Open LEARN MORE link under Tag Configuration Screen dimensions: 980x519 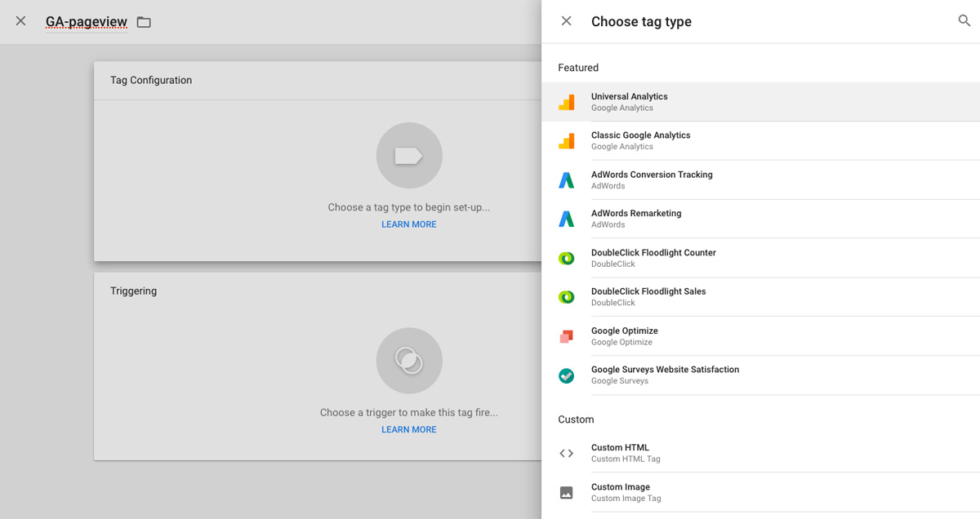409,224
